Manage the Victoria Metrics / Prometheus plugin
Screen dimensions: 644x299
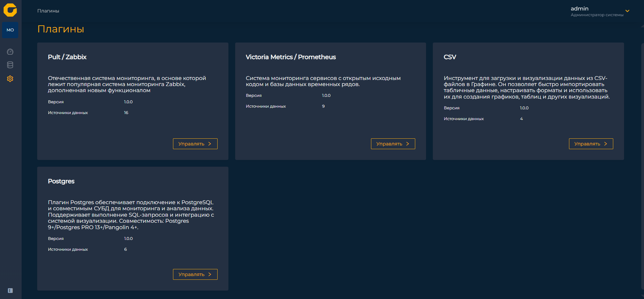pyautogui.click(x=393, y=144)
